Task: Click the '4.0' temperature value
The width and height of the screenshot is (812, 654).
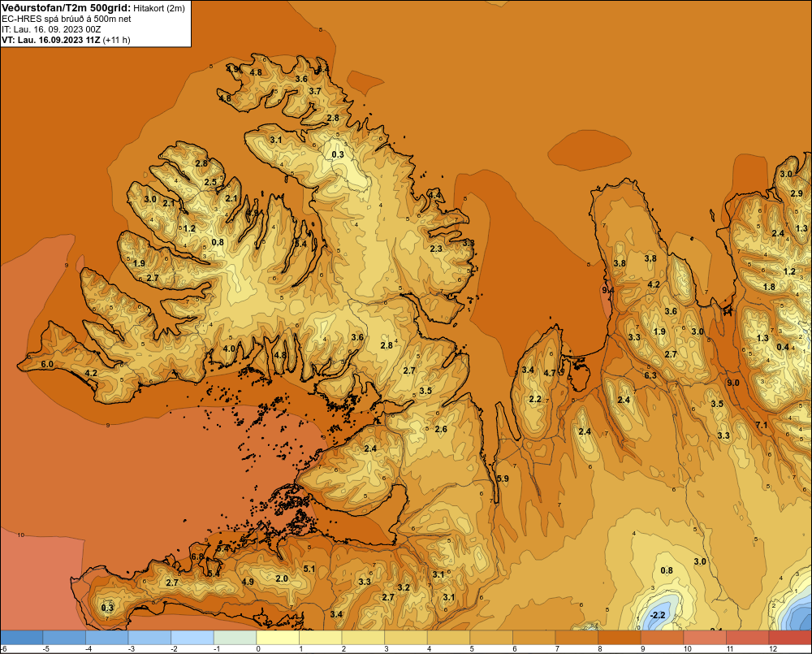Action: coord(230,349)
